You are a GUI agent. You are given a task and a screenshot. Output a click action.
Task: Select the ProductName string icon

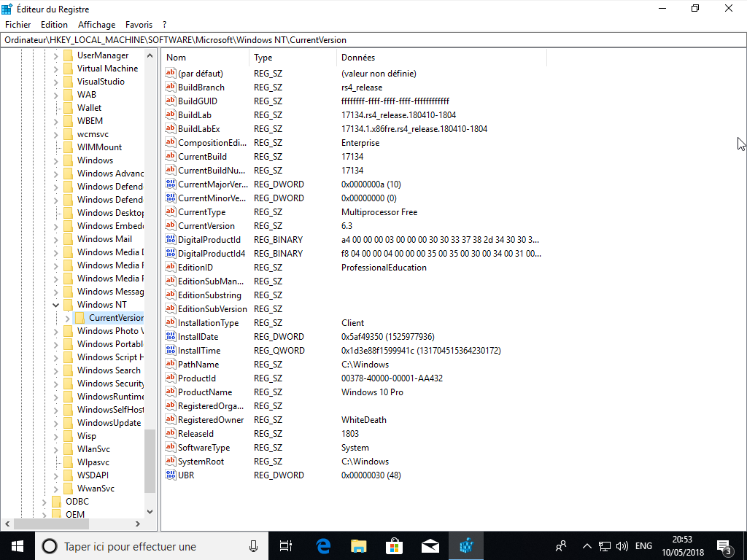pyautogui.click(x=171, y=392)
